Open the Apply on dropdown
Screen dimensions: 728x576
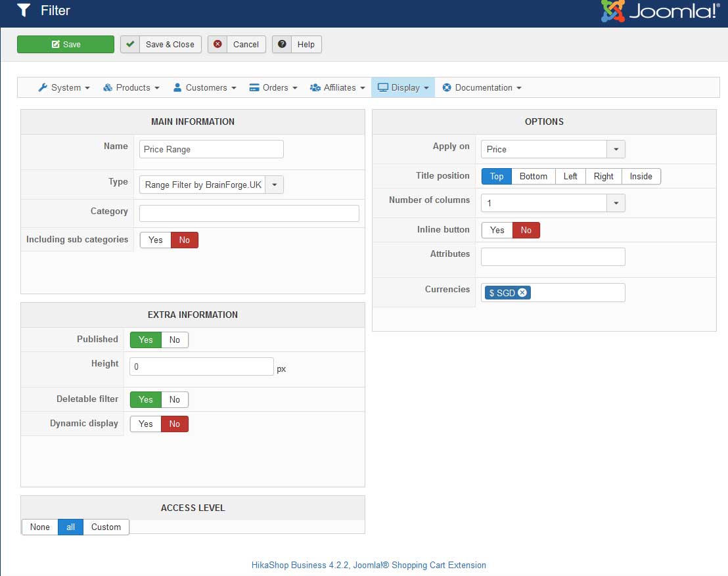pos(616,149)
